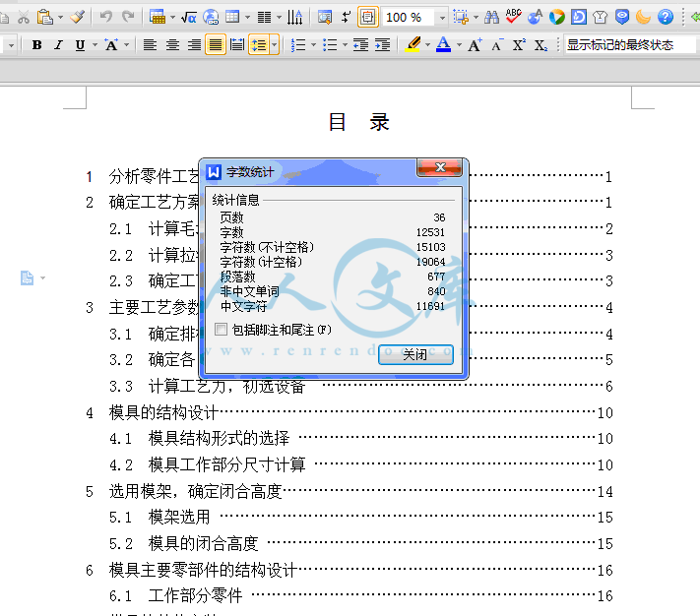The image size is (700, 616).
Task: Click 关闭 button in the dialog
Action: (x=415, y=354)
